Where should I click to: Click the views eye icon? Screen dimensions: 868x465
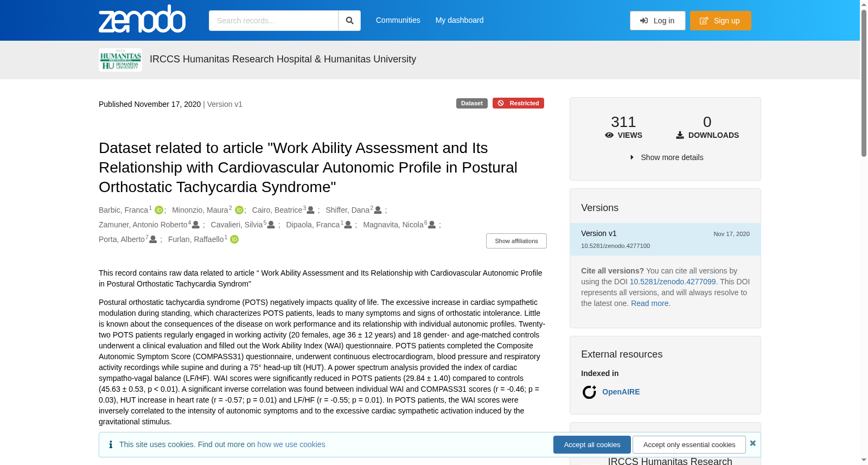(x=609, y=135)
